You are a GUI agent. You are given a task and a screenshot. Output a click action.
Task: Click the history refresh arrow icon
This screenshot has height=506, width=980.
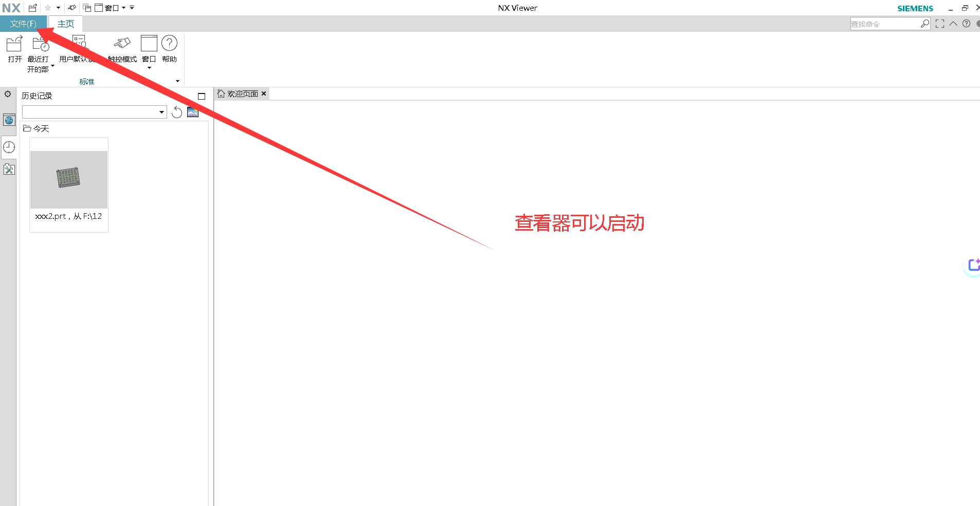[177, 112]
